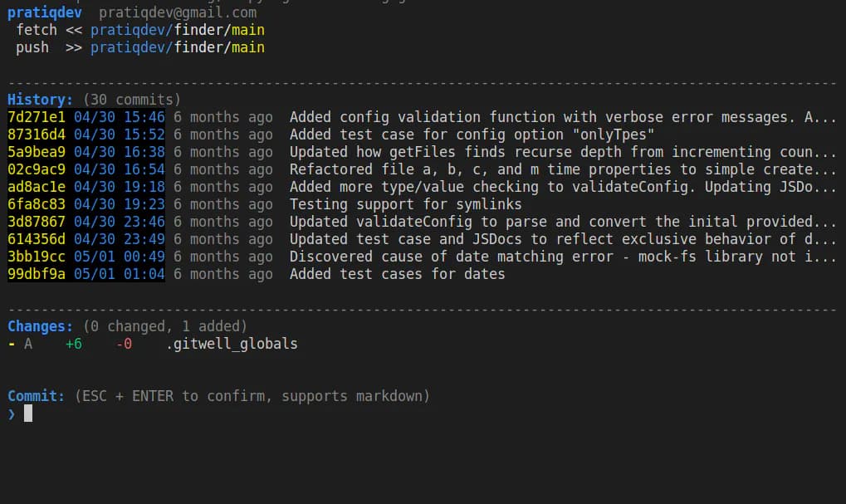
Task: Click the pratiqdev@gmail.com email address
Action: [177, 12]
